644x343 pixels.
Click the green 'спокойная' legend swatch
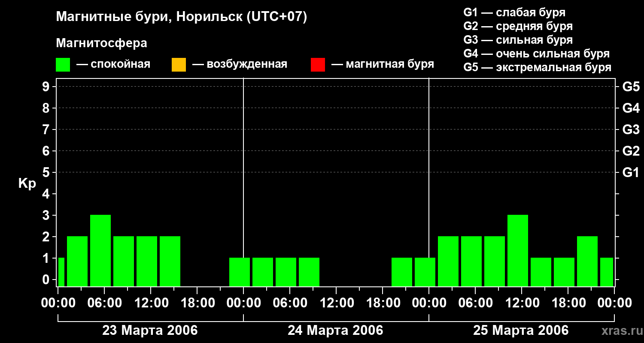(x=63, y=65)
